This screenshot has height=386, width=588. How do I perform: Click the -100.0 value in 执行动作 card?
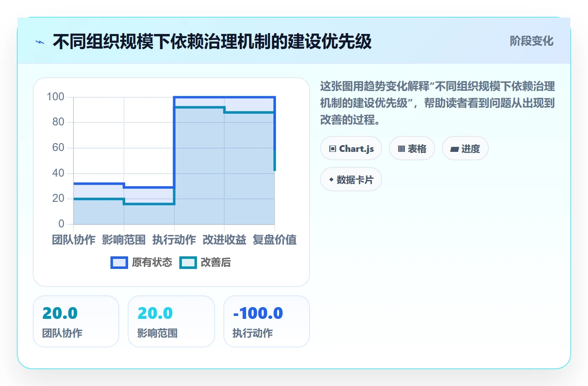(x=258, y=313)
